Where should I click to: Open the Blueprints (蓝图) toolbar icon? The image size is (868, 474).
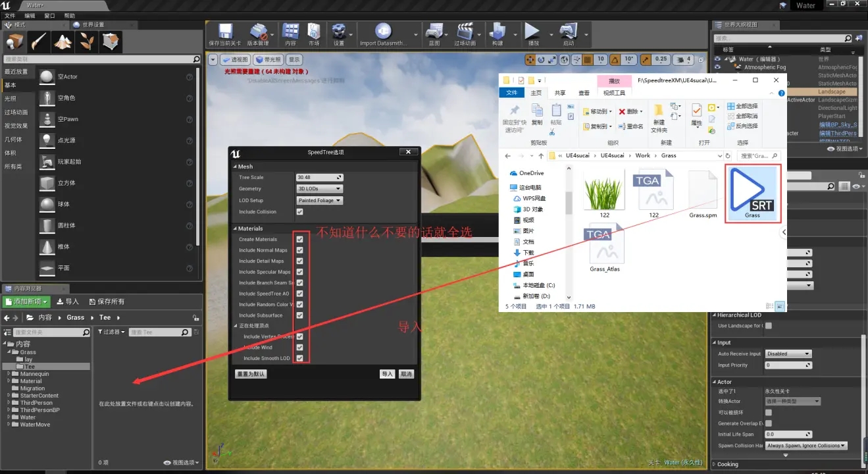tap(434, 34)
